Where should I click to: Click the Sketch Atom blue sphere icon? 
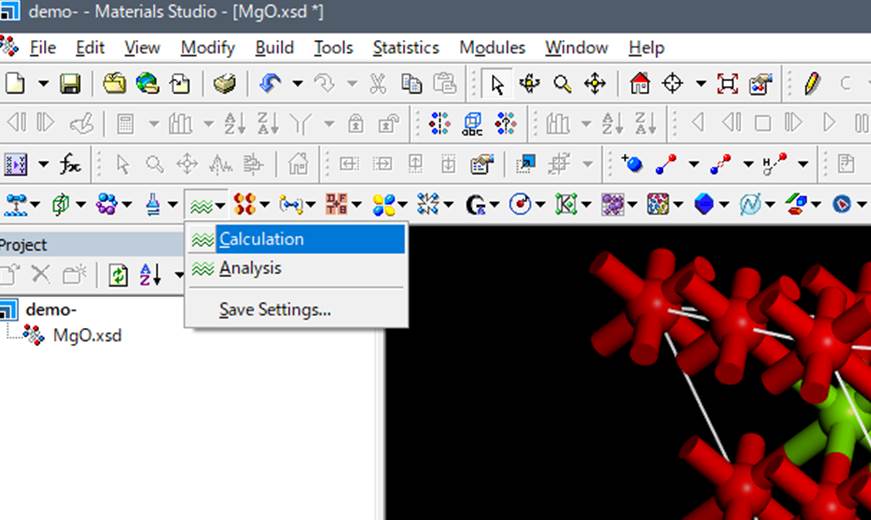(x=632, y=163)
